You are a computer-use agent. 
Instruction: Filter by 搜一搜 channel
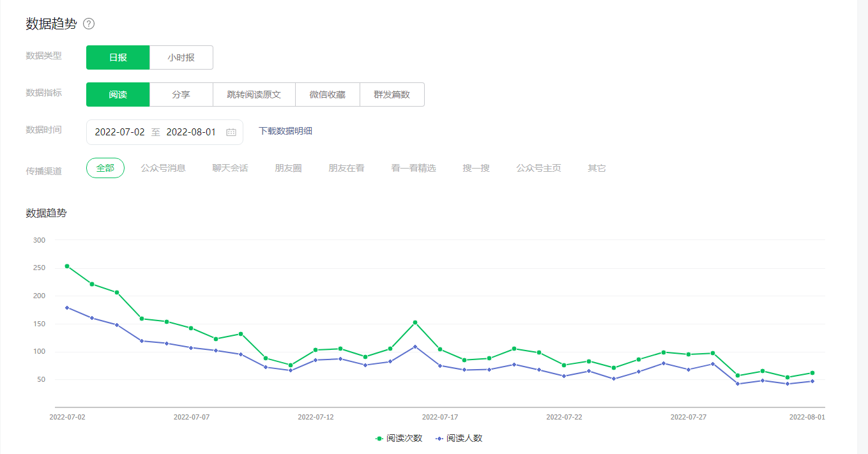pos(476,168)
